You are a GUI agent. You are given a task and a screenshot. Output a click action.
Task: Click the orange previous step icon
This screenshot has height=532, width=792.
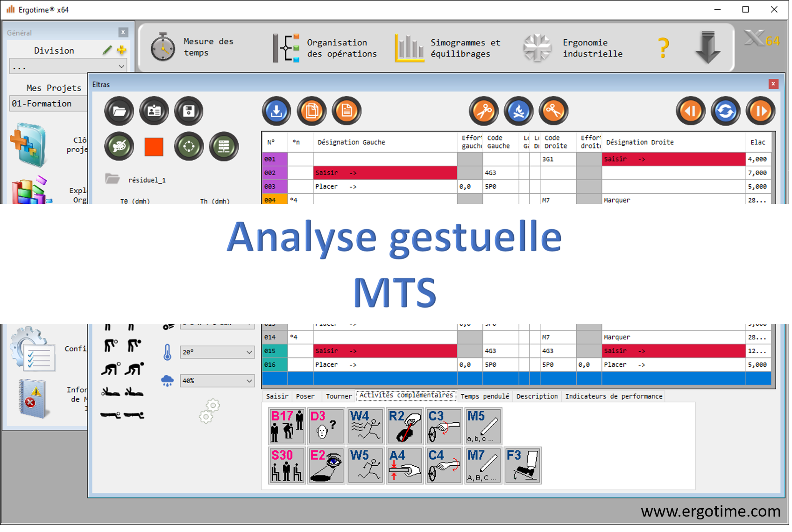pyautogui.click(x=691, y=112)
